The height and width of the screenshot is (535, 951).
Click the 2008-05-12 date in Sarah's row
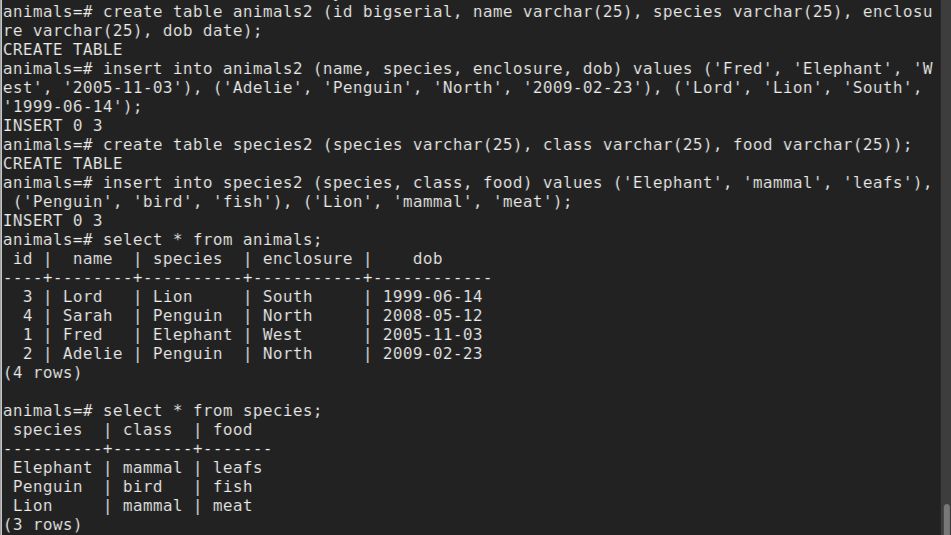tap(432, 316)
